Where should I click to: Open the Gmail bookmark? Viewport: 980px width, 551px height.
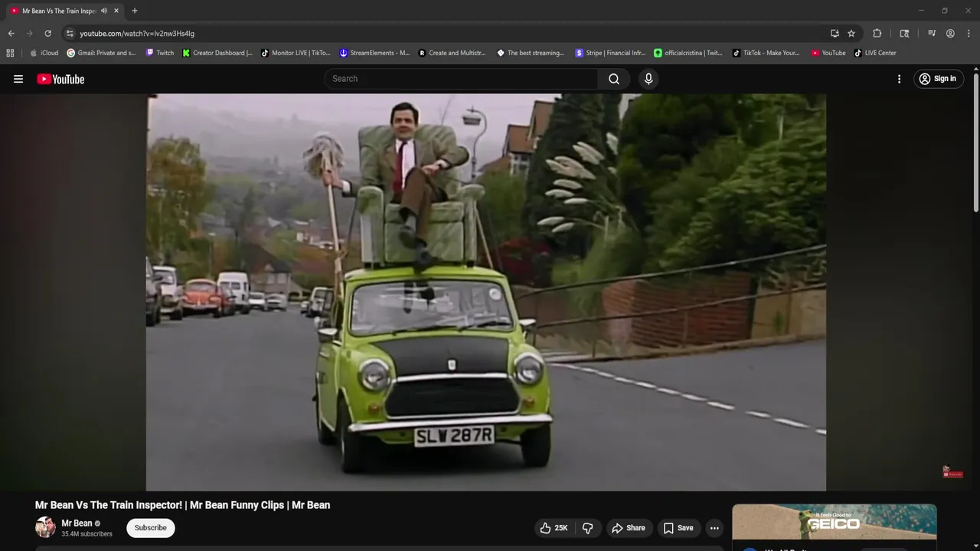pos(101,53)
